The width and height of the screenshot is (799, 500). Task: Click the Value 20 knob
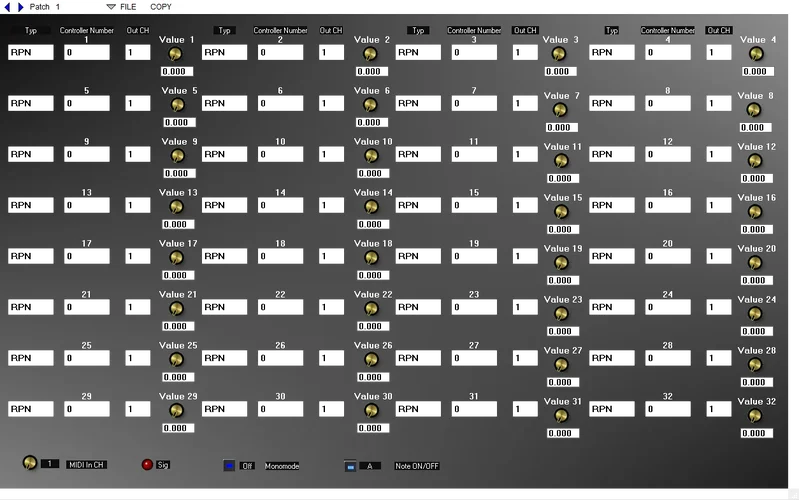pos(755,262)
